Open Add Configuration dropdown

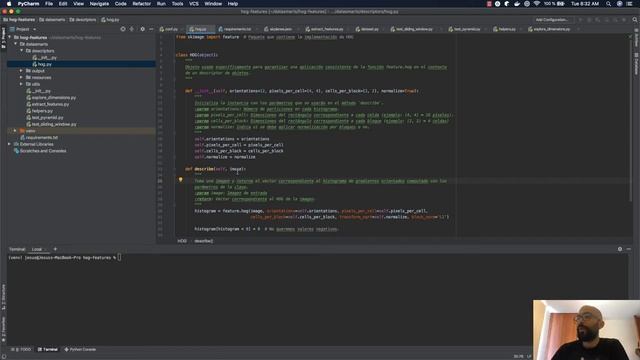[x=552, y=20]
